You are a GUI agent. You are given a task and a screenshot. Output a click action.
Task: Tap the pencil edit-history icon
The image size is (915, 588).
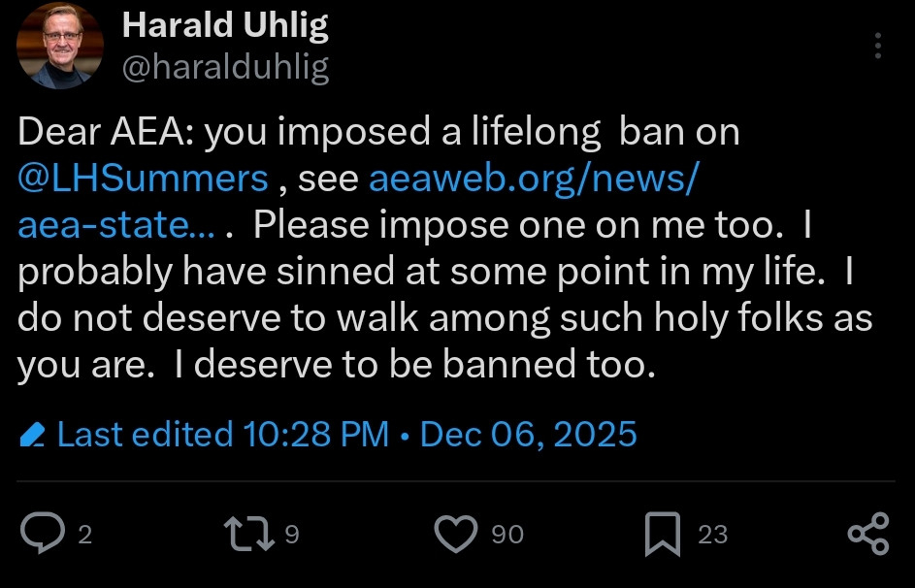33,435
